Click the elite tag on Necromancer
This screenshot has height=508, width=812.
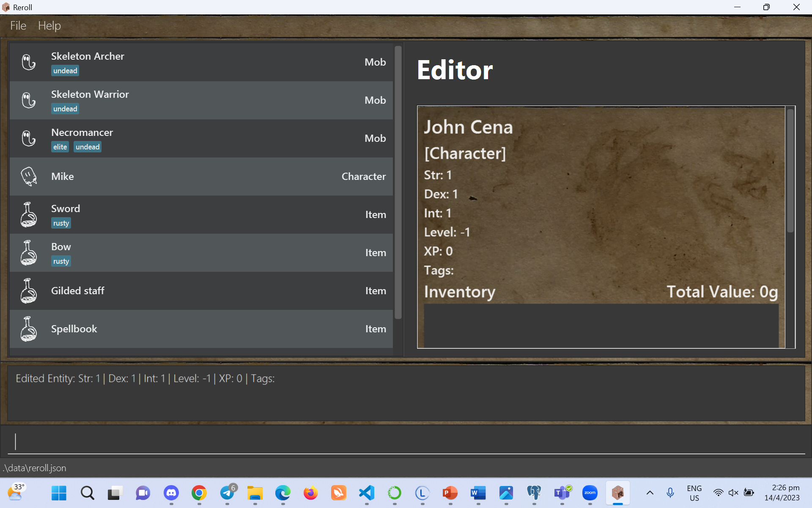point(60,147)
